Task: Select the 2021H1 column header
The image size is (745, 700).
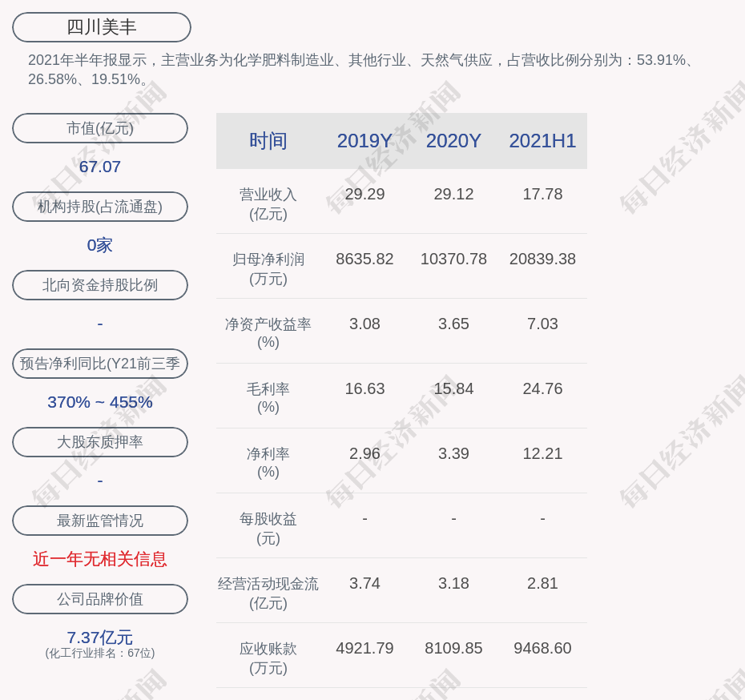Action: 542,141
